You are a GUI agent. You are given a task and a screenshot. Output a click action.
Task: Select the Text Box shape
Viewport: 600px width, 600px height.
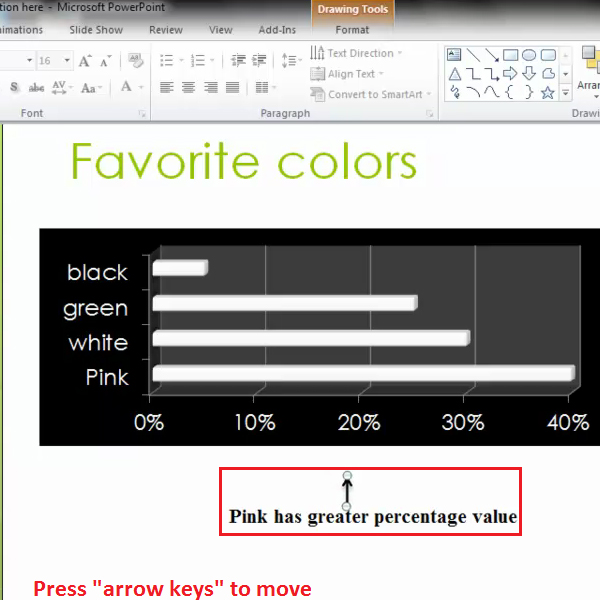click(x=454, y=55)
